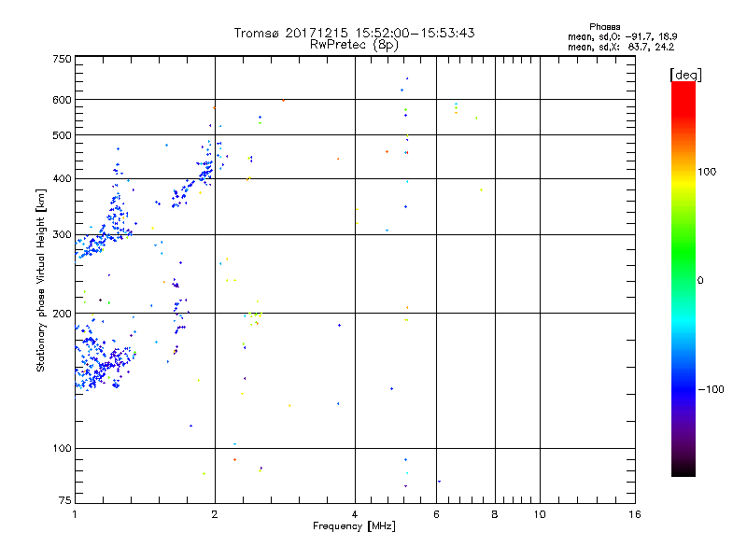
Task: Click the frequency axis tick label '2'
Action: [x=215, y=514]
